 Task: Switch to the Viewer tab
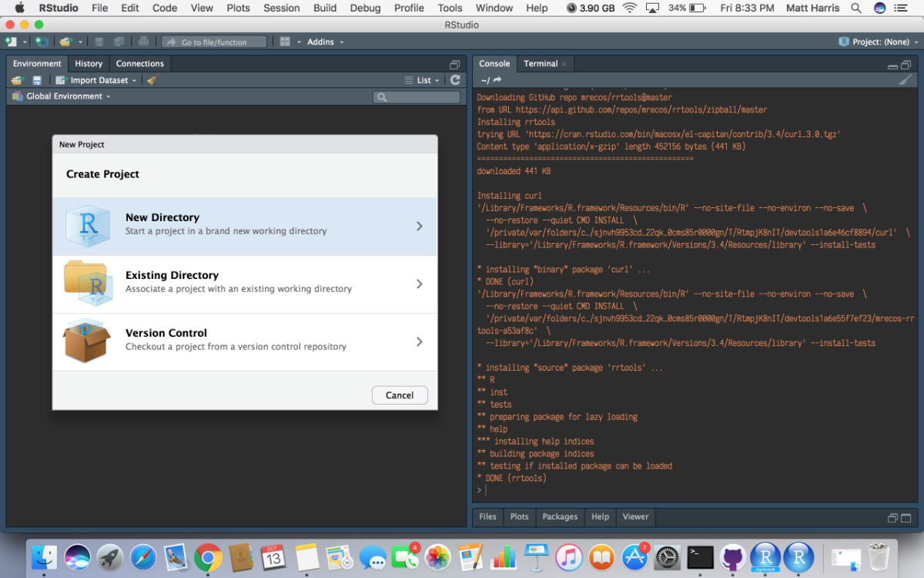click(x=636, y=517)
